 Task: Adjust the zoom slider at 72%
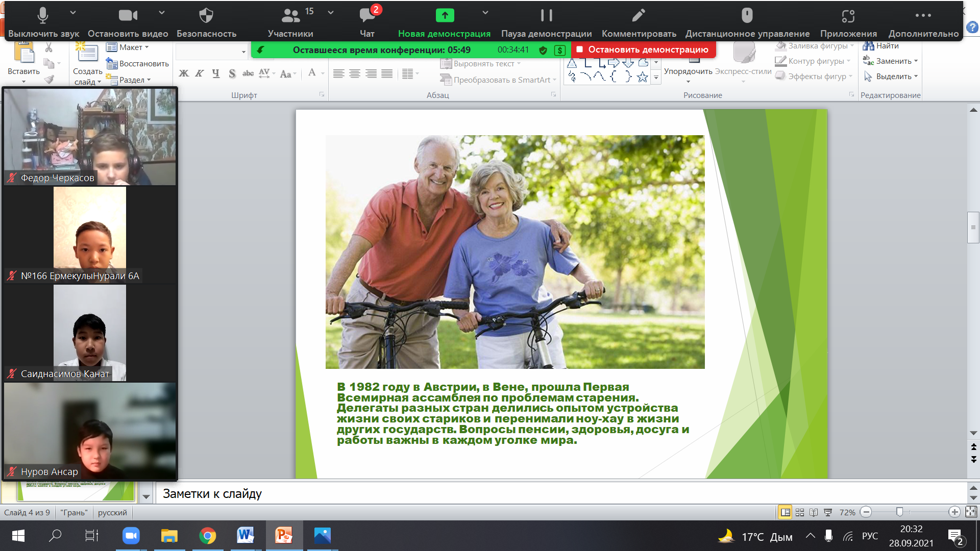[x=899, y=512]
